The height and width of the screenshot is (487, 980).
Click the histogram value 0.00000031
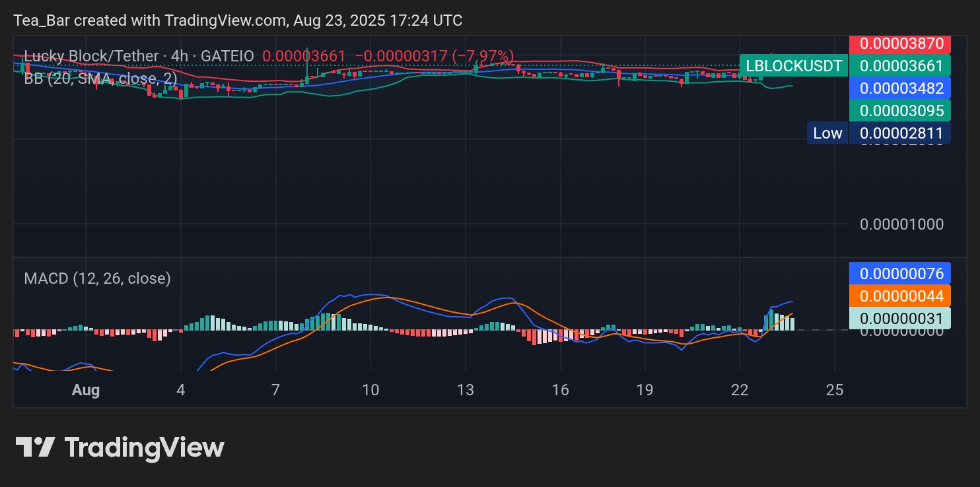[x=900, y=318]
